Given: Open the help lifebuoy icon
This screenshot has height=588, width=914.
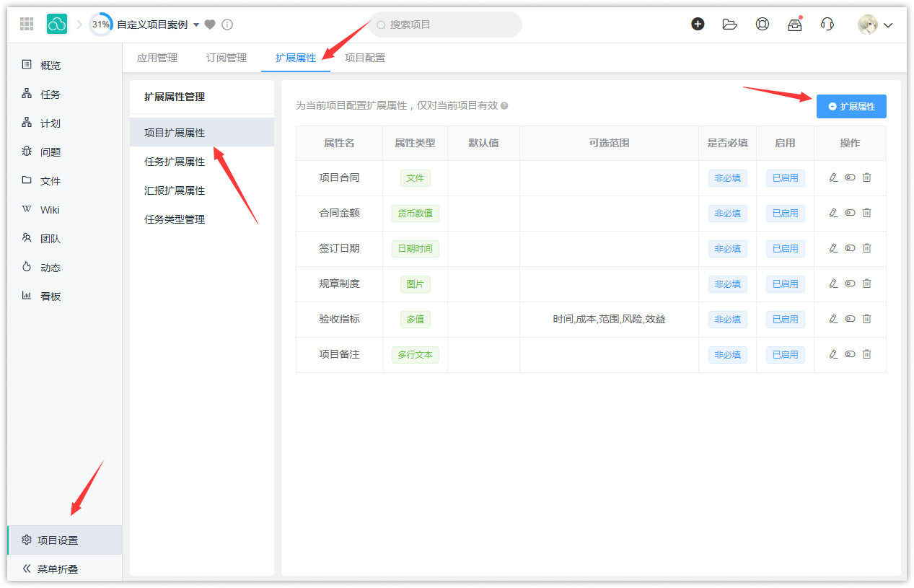Looking at the screenshot, I should pyautogui.click(x=763, y=24).
